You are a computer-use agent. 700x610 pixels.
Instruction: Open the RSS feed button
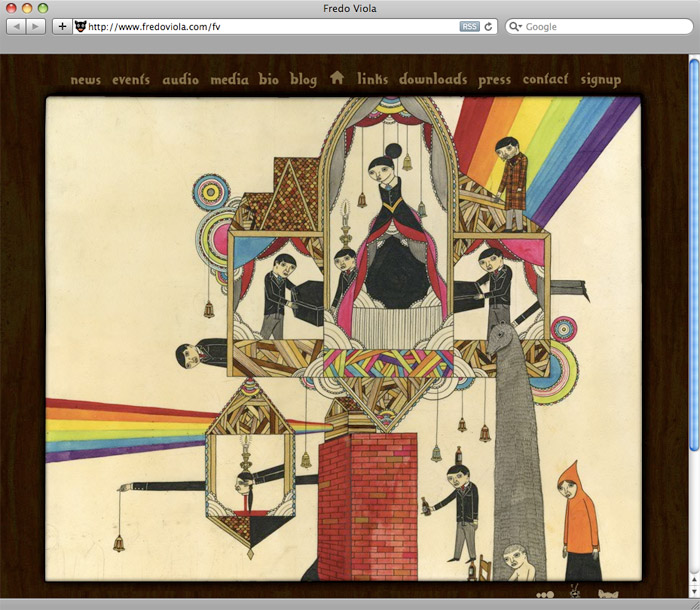(469, 26)
